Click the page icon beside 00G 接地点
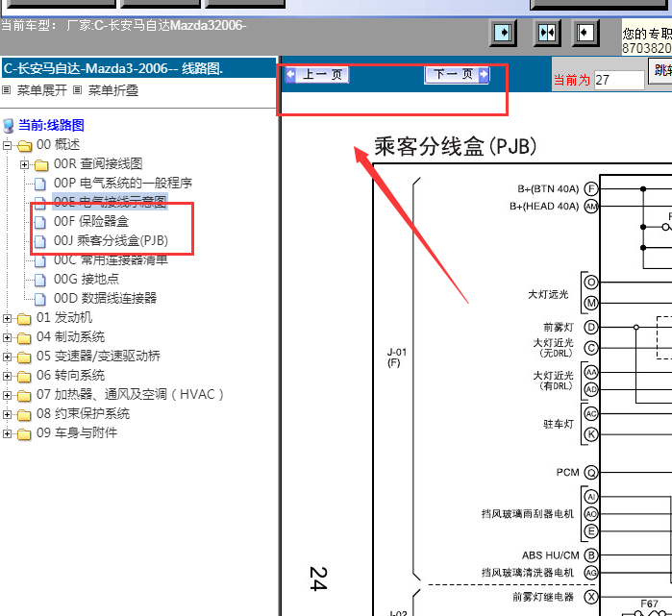The width and height of the screenshot is (672, 616). tap(39, 280)
